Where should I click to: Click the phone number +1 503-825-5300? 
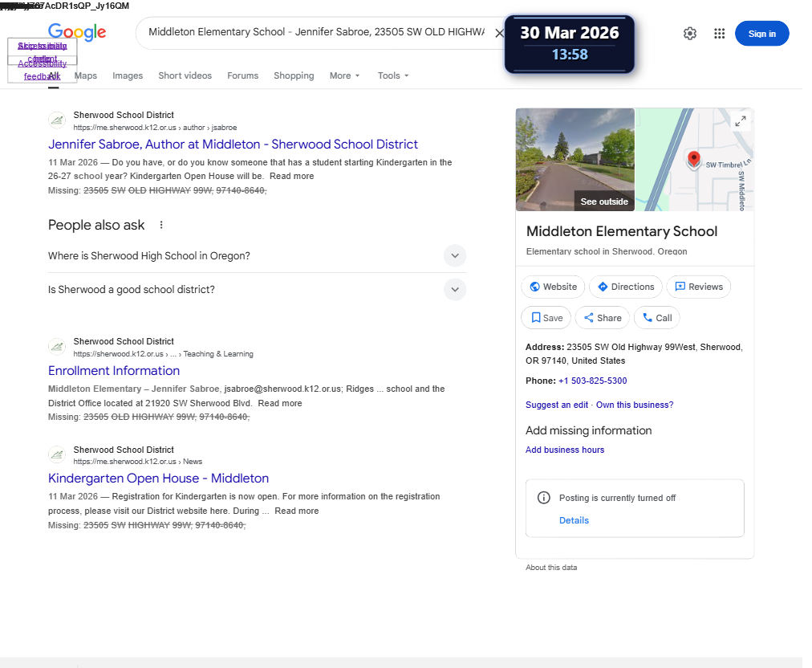point(592,381)
